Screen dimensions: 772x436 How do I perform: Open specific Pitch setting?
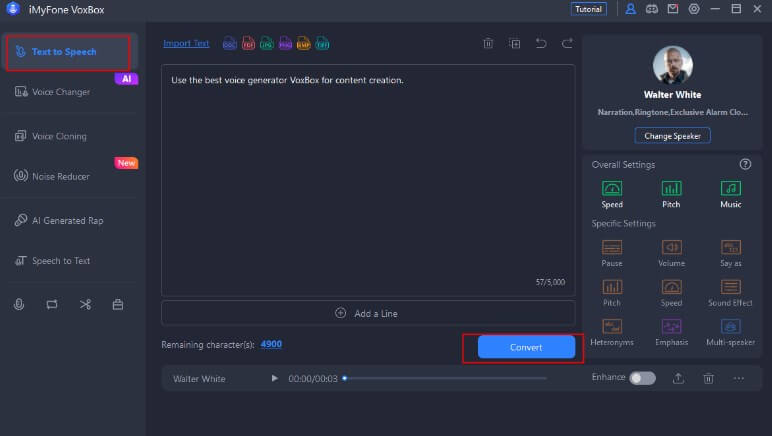[612, 293]
